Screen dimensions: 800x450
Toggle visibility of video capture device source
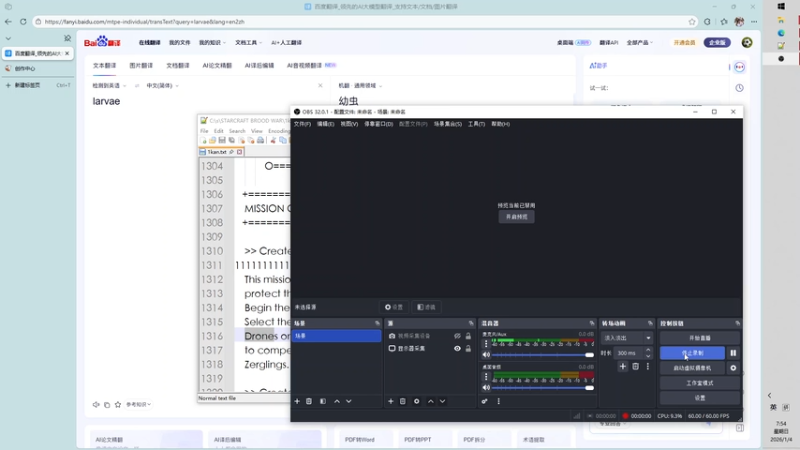click(457, 336)
